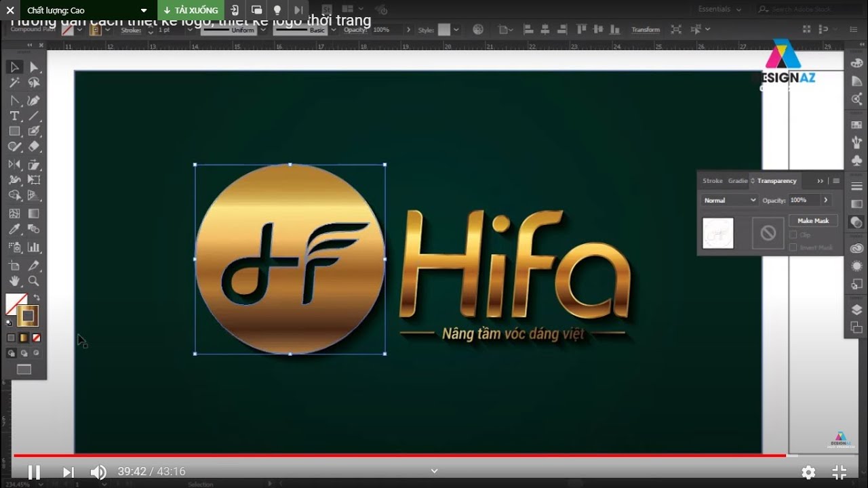The image size is (868, 488).
Task: Switch to the Stroke tab
Action: (713, 181)
